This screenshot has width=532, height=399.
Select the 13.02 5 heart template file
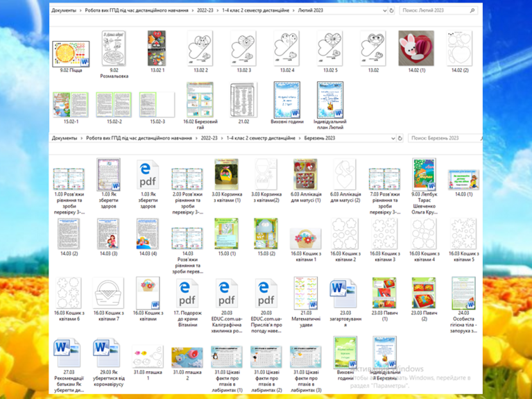[x=330, y=48]
